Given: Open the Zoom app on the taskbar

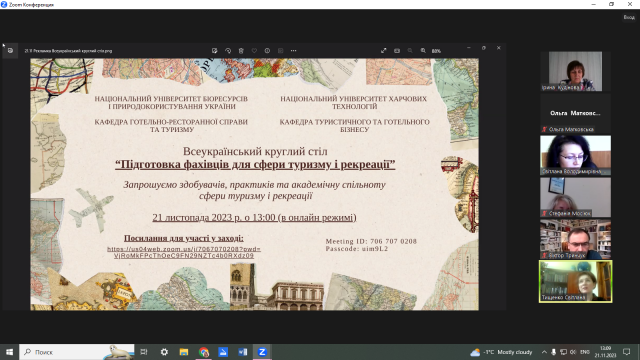Looking at the screenshot, I should [262, 352].
